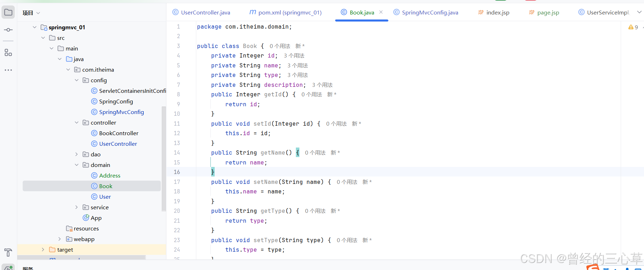Click '新 *' author hint beside setId
Image resolution: width=644 pixels, height=270 pixels.
click(x=356, y=124)
